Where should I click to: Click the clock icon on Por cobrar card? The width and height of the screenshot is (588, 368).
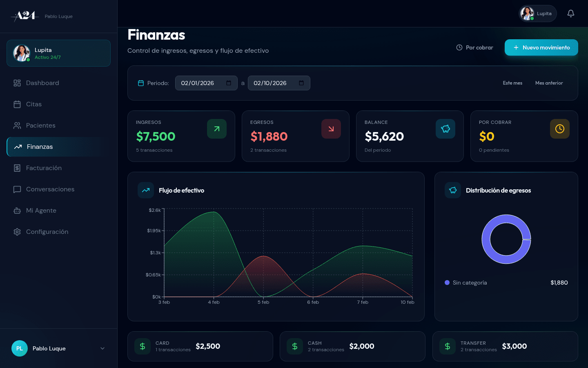559,129
